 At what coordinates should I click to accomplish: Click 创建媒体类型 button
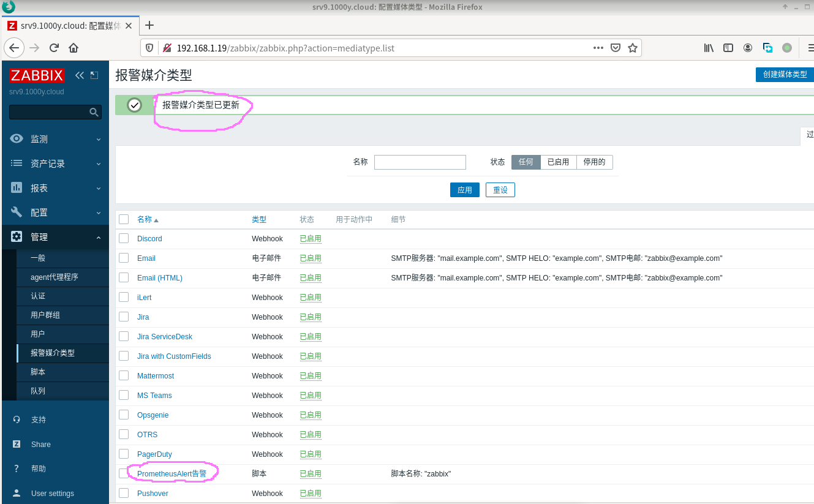click(x=785, y=74)
